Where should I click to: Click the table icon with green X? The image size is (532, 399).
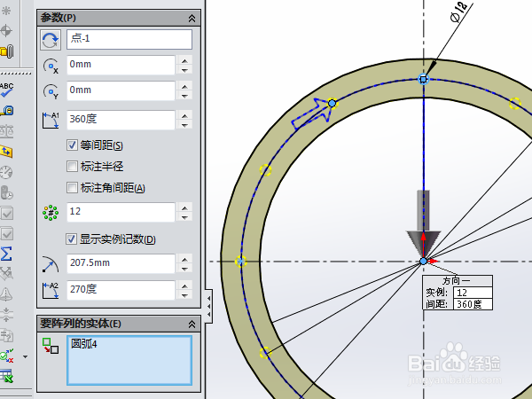point(6,376)
